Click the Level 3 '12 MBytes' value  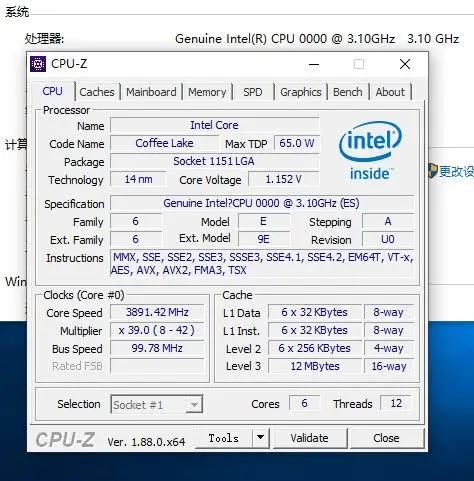315,366
